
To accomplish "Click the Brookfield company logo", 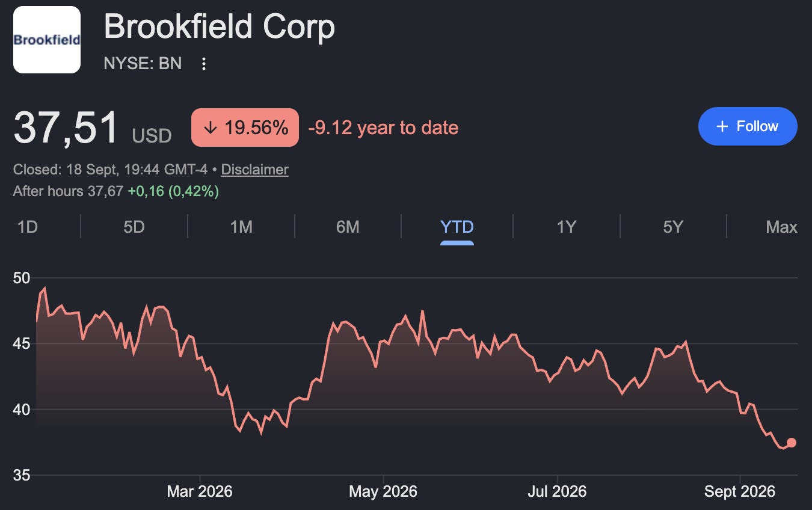I will point(47,40).
